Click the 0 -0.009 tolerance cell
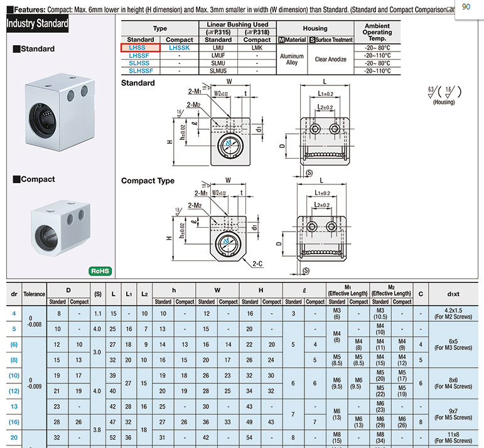 [35, 383]
